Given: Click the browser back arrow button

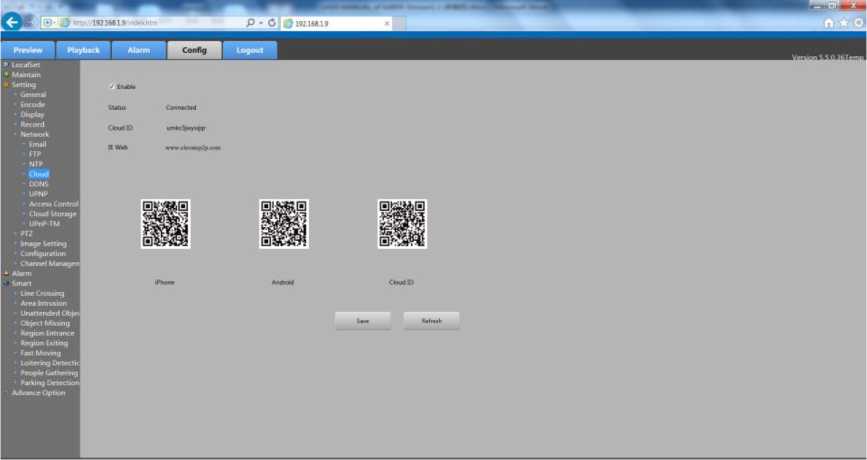Looking at the screenshot, I should click(13, 22).
